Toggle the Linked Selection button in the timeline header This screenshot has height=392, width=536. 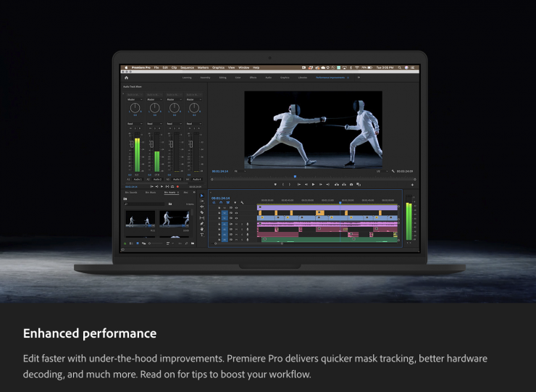[x=227, y=202]
